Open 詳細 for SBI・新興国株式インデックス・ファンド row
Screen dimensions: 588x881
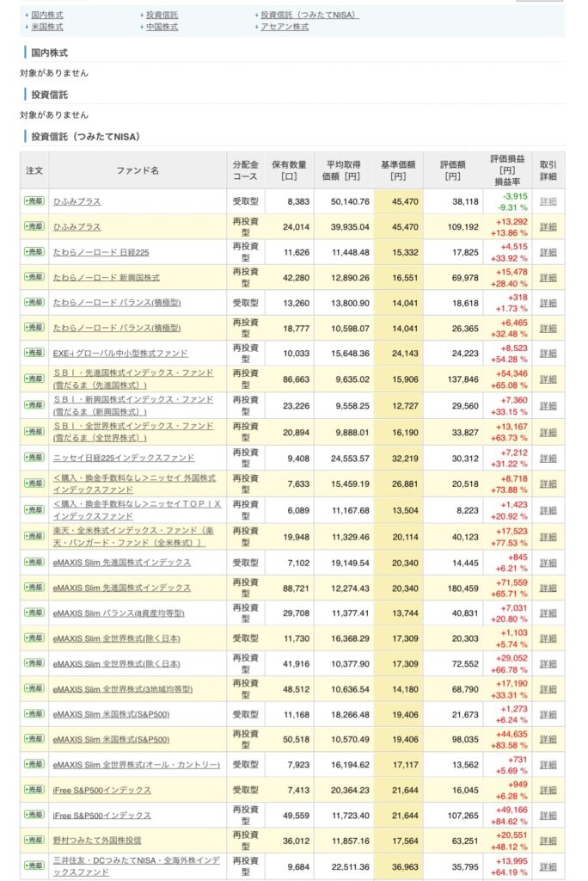pos(548,405)
